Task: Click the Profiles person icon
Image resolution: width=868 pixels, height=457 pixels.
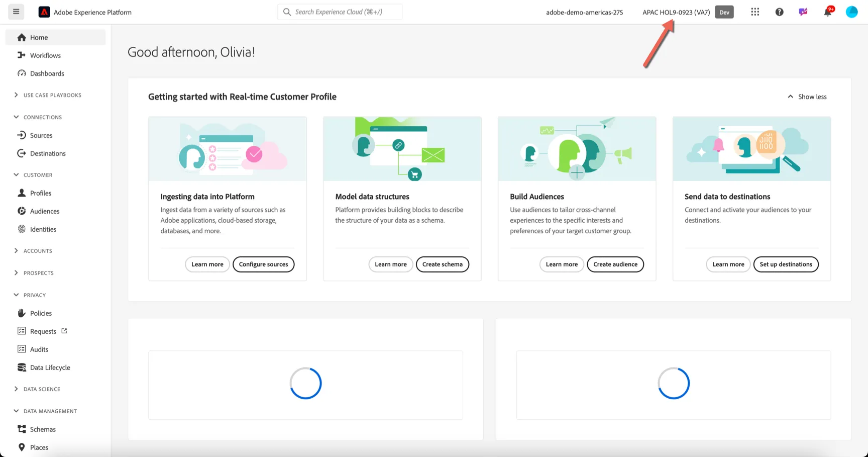Action: [22, 193]
